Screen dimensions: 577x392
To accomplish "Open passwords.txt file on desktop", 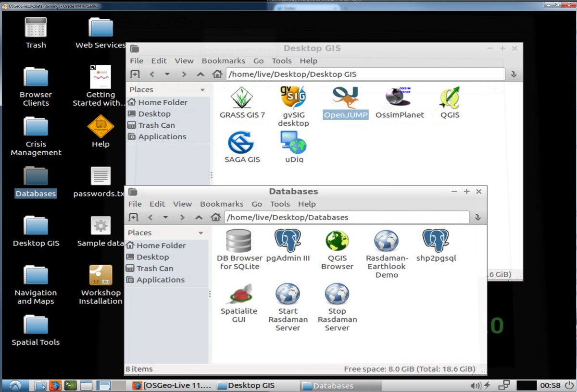I will click(100, 177).
